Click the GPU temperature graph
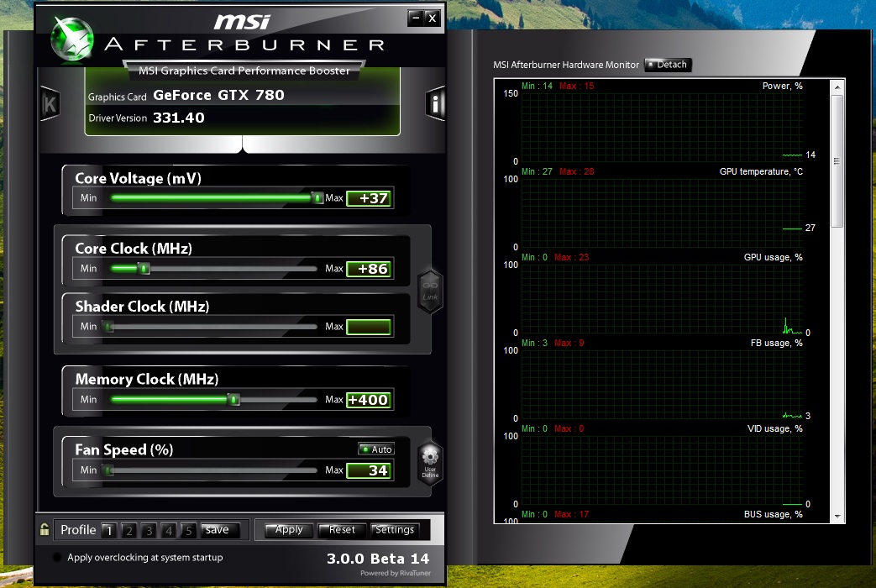The image size is (876, 588). [x=662, y=213]
